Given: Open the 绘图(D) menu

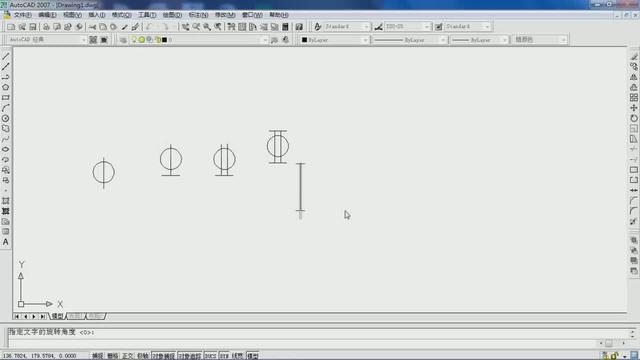Looking at the screenshot, I should 172,15.
